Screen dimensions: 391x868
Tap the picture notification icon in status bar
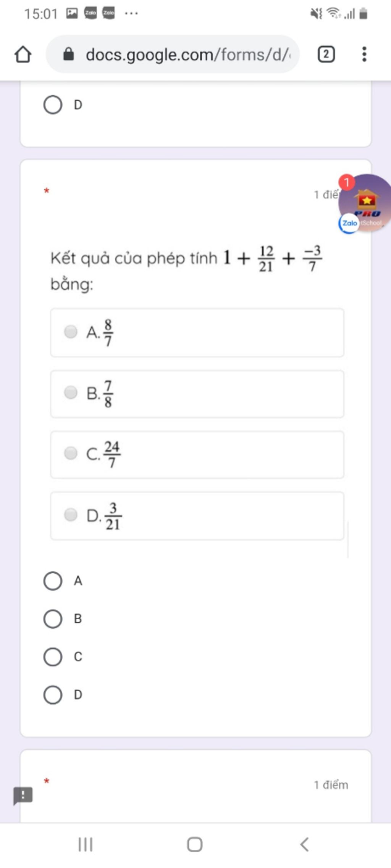click(x=72, y=13)
